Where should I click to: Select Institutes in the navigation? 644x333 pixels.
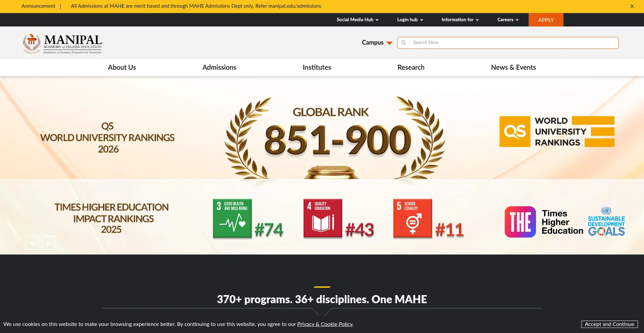tap(317, 67)
